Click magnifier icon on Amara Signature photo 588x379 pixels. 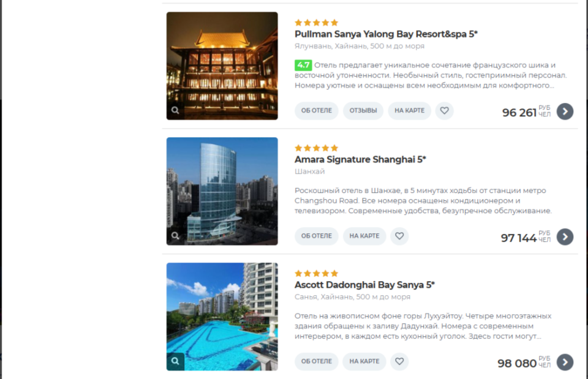point(175,236)
